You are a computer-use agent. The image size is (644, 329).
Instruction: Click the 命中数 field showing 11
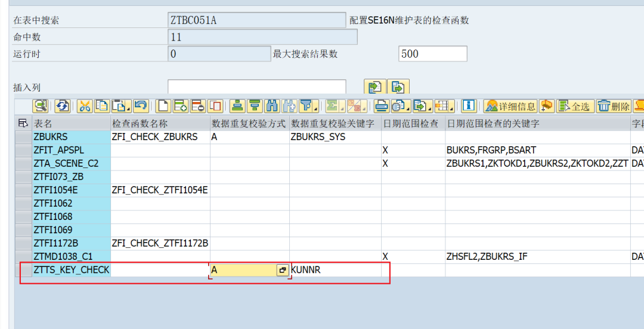click(262, 37)
